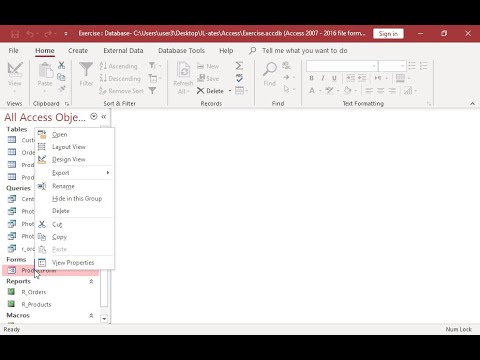Viewport: 480px width, 360px height.
Task: Click the Bullets list icon
Action: tap(412, 66)
